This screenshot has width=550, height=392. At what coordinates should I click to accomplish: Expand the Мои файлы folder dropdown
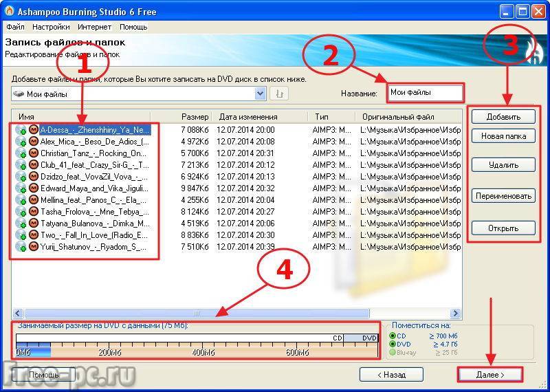260,94
